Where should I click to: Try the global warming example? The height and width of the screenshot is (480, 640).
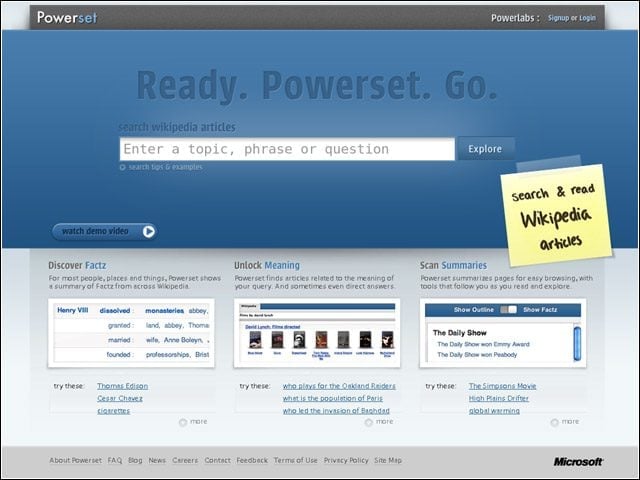coord(494,411)
